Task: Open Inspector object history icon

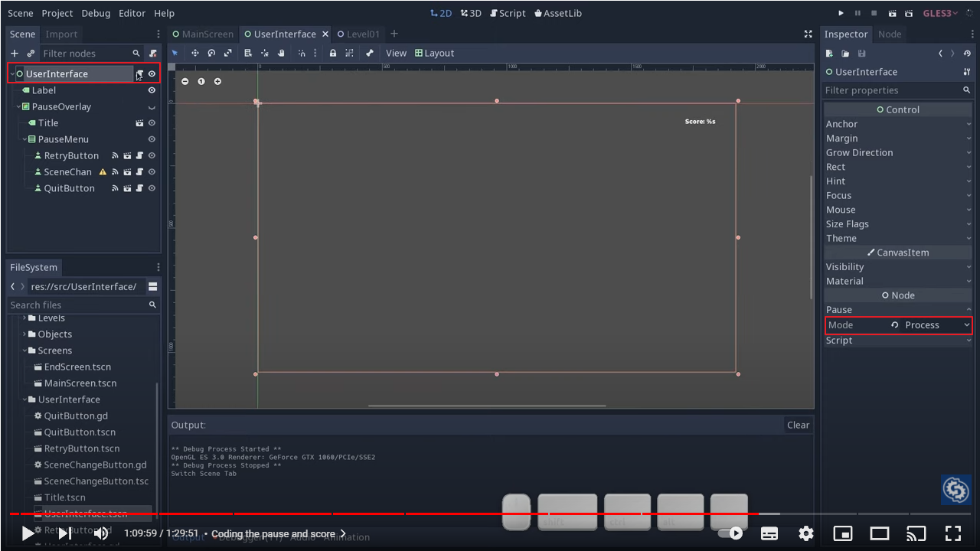Action: [967, 54]
